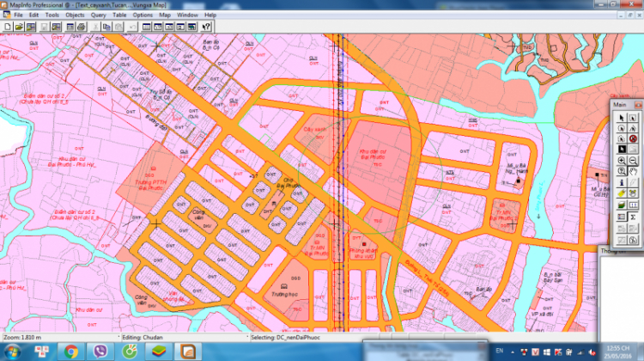The height and width of the screenshot is (361, 644).
Task: Click the context Help arrow-question icon
Action: coord(206,28)
